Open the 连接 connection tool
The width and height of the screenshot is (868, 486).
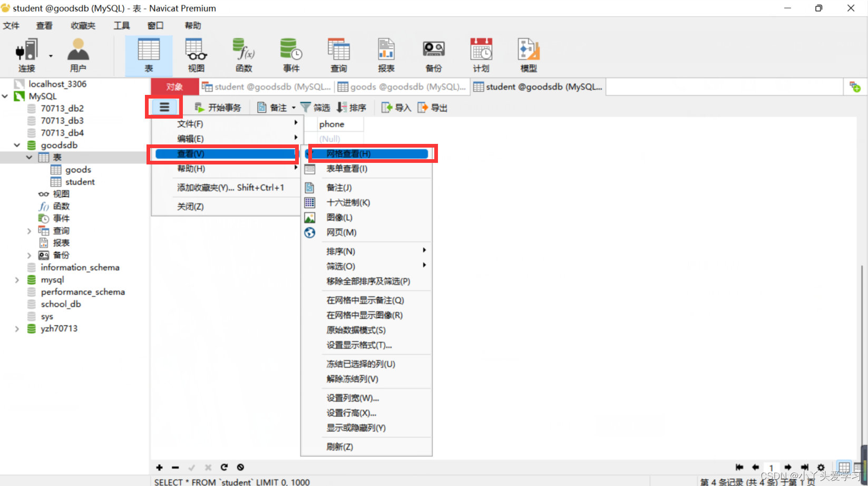pos(26,55)
